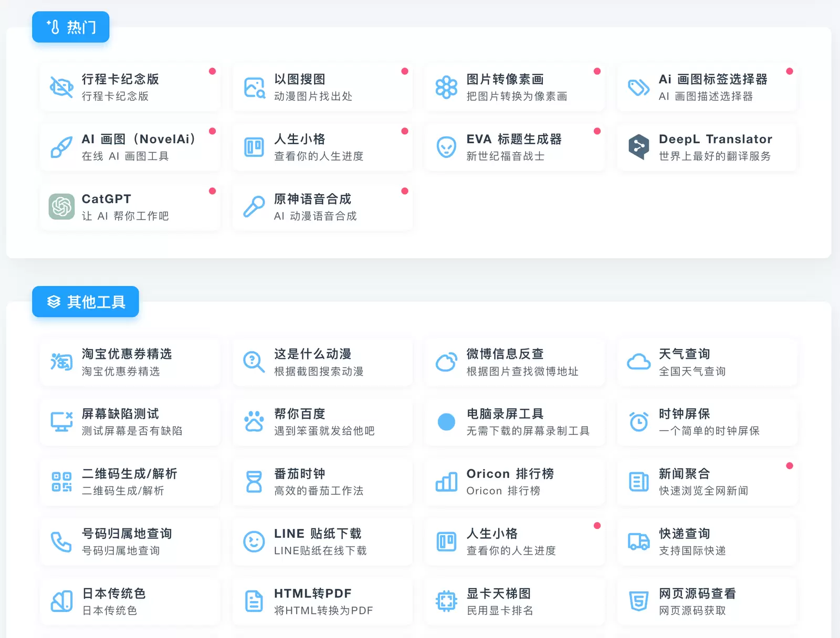The width and height of the screenshot is (840, 638).
Task: Click the 以图搜图 image search icon
Action: (254, 87)
